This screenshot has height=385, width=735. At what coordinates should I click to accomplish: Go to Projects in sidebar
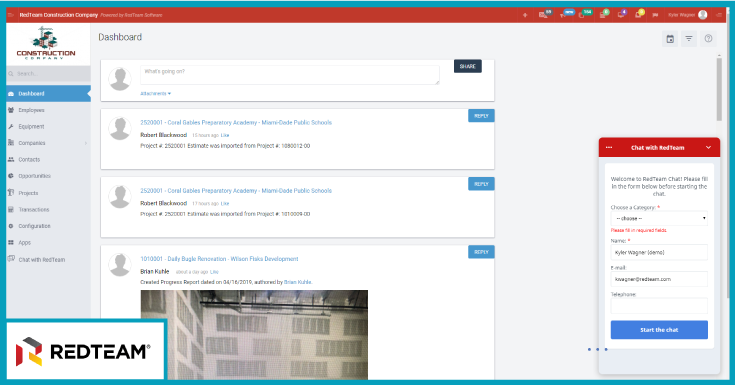point(28,193)
